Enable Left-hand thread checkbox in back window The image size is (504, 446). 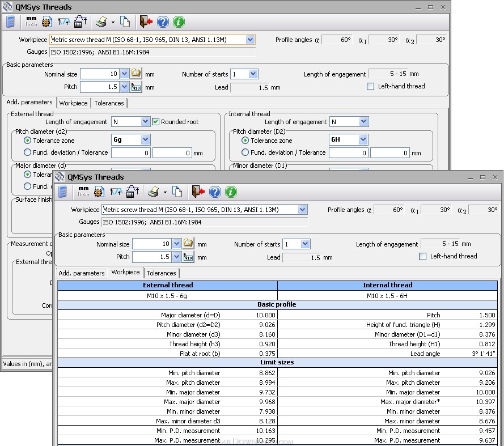coord(370,87)
